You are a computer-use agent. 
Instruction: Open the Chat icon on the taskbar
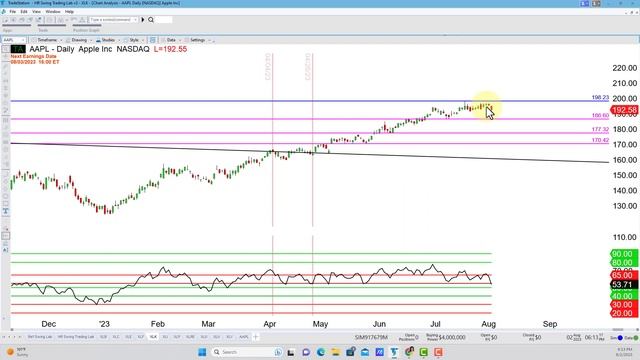(306, 352)
